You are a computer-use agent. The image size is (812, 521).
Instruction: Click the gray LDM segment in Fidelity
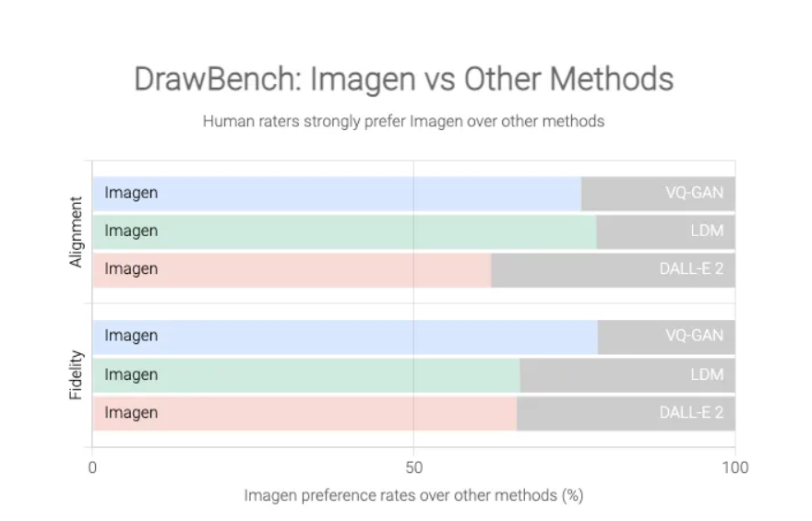pos(627,375)
